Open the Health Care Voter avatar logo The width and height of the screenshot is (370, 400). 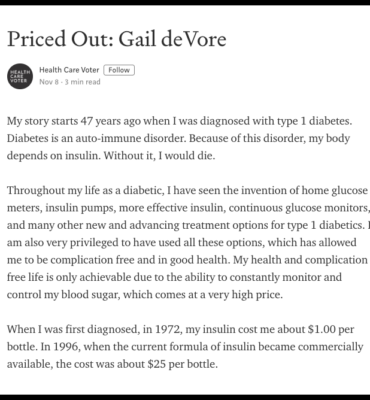(x=20, y=76)
